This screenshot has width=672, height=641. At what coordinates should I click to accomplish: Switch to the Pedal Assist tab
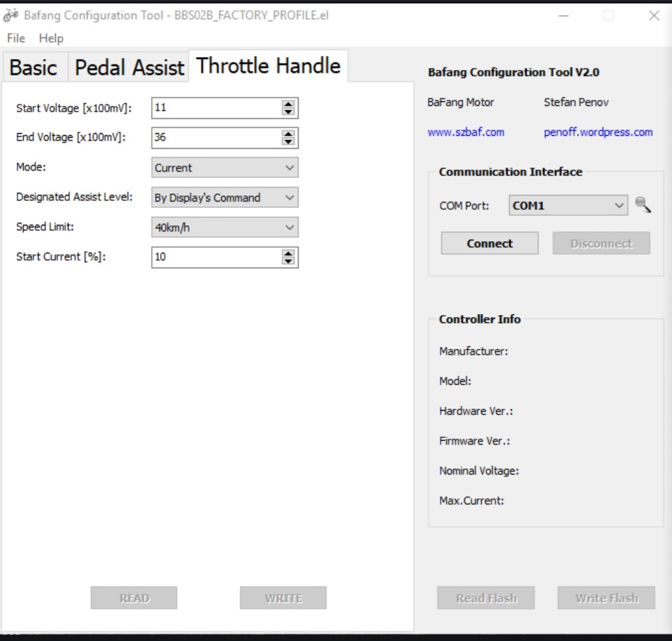pyautogui.click(x=129, y=67)
